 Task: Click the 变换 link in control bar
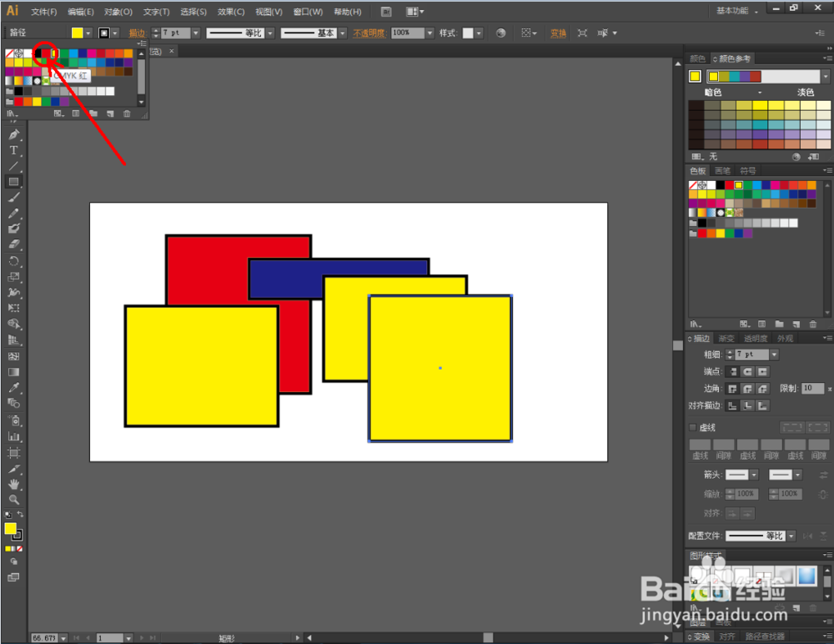(558, 33)
